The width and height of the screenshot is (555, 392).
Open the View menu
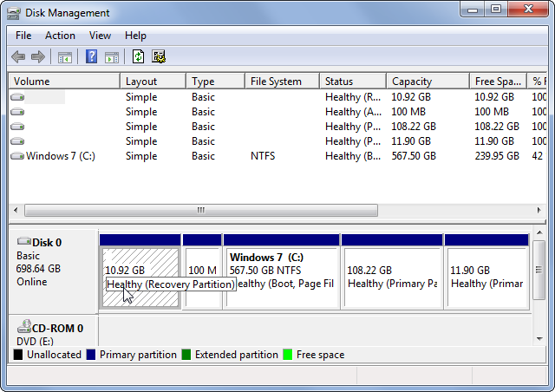tap(100, 36)
